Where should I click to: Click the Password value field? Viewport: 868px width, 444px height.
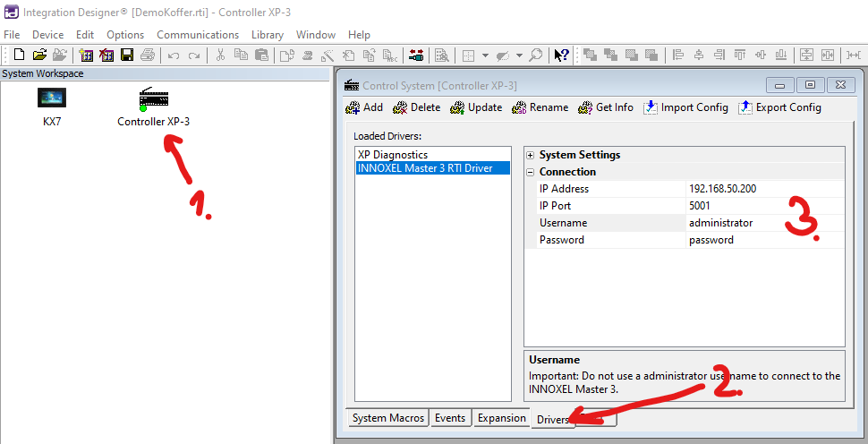[x=765, y=240]
